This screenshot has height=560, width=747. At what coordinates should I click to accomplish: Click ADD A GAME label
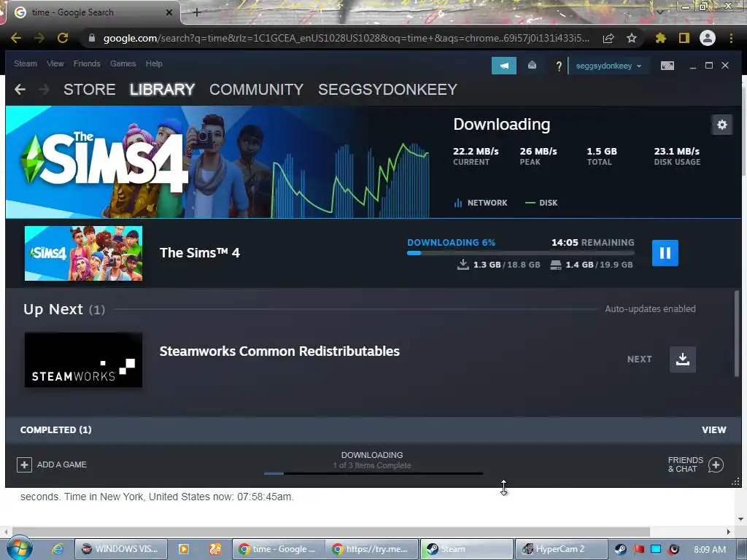coord(62,464)
